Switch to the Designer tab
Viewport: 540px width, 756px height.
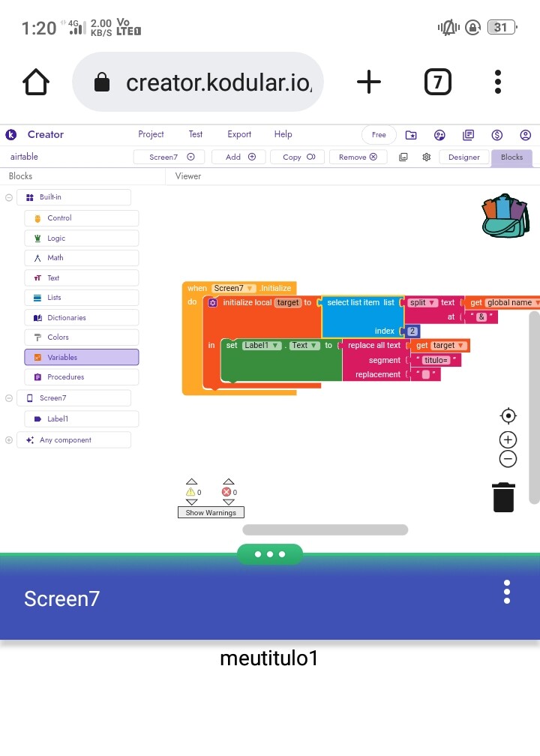point(463,157)
